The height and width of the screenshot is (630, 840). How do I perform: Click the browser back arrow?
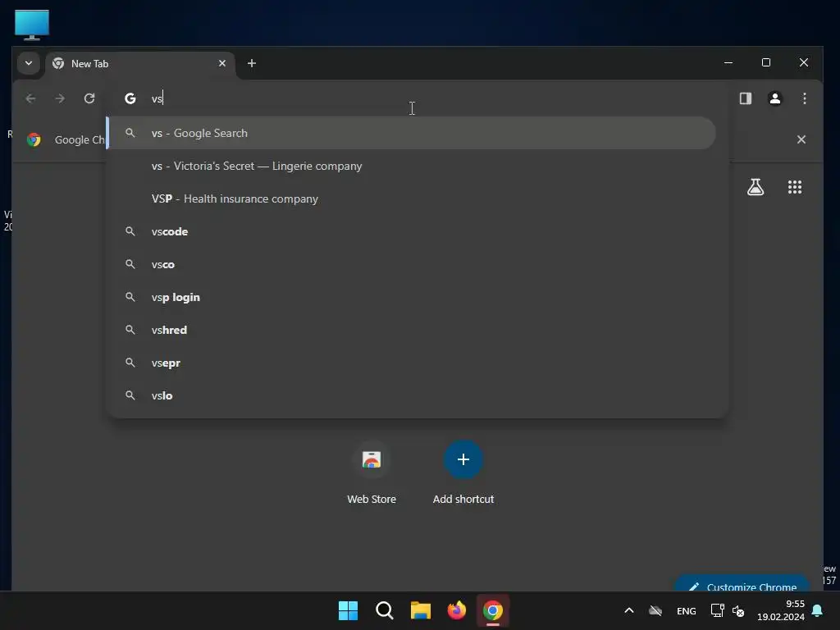(x=30, y=98)
